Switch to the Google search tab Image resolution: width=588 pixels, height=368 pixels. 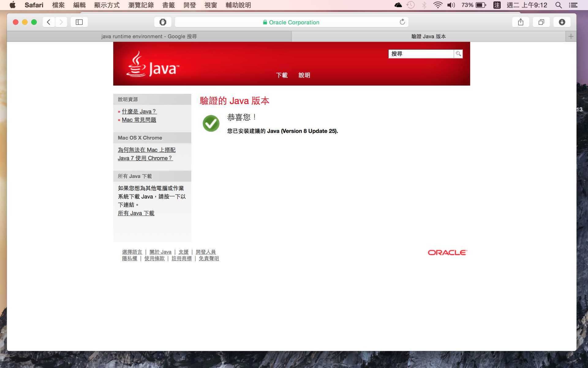(x=149, y=36)
